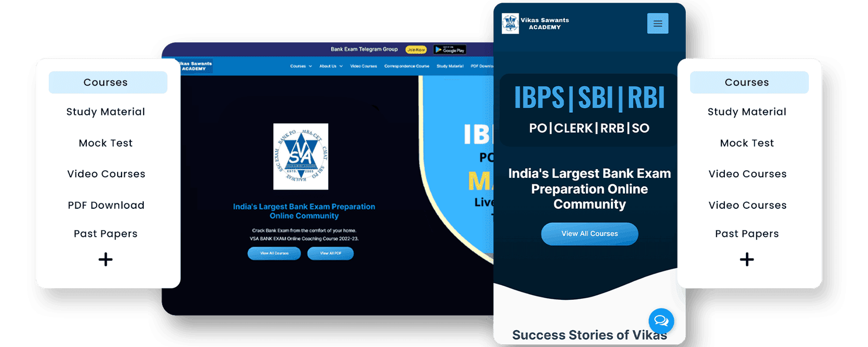Open Study Material in the desktop navbar
The width and height of the screenshot is (868, 347).
click(450, 66)
